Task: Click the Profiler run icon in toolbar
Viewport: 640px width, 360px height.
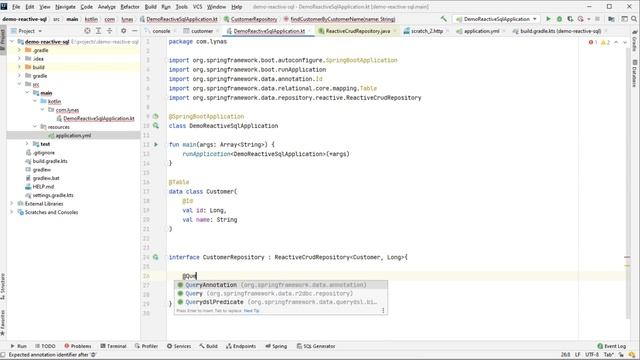Action: tap(580, 19)
